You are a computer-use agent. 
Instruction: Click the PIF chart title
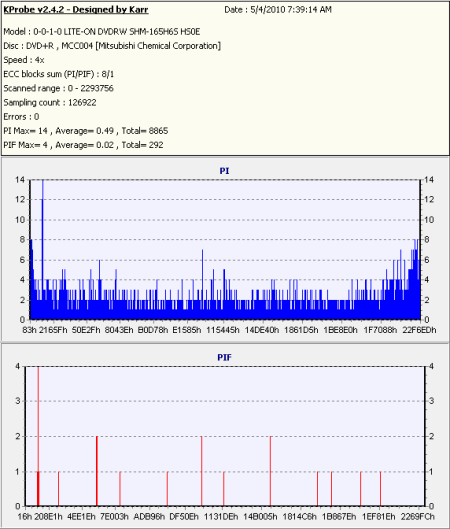click(x=224, y=357)
